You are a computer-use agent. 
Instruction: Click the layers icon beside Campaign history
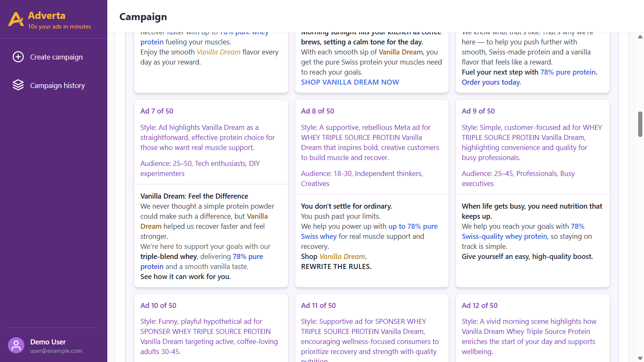tap(18, 85)
